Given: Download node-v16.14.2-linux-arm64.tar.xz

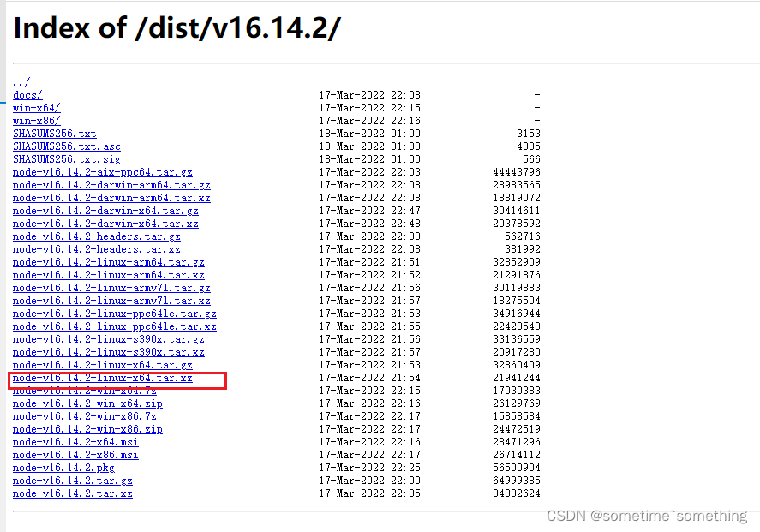Looking at the screenshot, I should click(109, 275).
